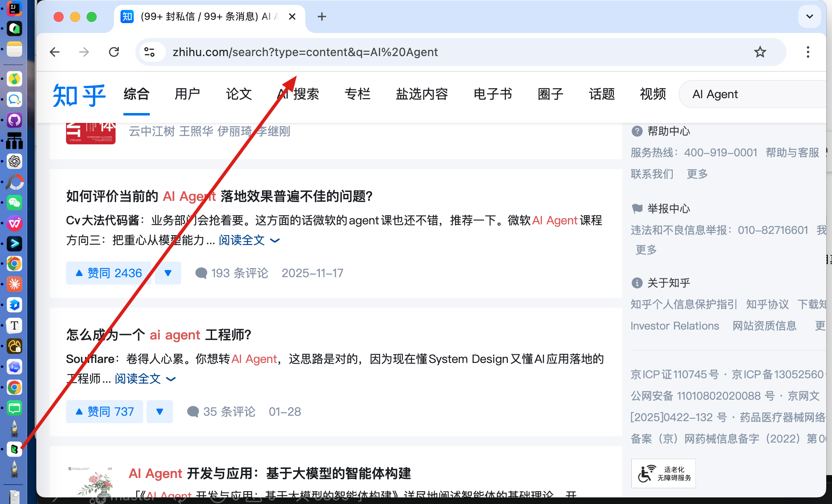Select the 综合 search tab
Image resolution: width=832 pixels, height=504 pixels.
(x=136, y=94)
